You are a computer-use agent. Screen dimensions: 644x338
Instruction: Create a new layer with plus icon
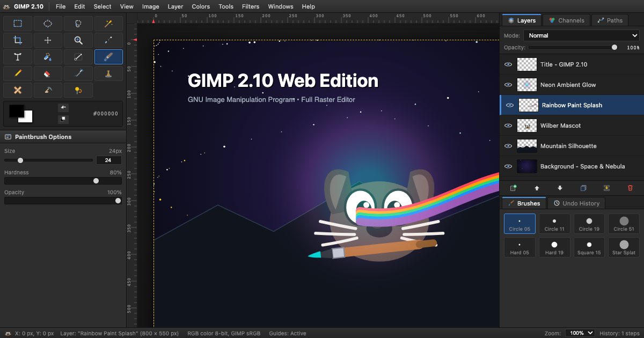coord(513,188)
